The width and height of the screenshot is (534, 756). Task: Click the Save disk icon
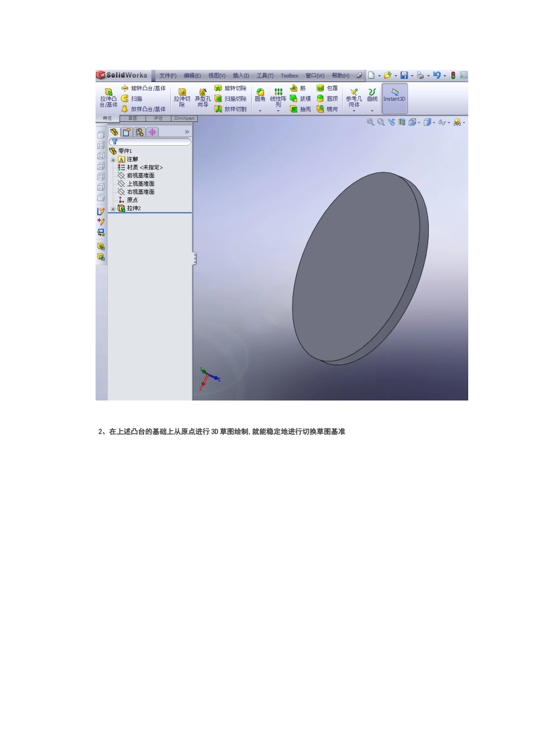[x=404, y=75]
